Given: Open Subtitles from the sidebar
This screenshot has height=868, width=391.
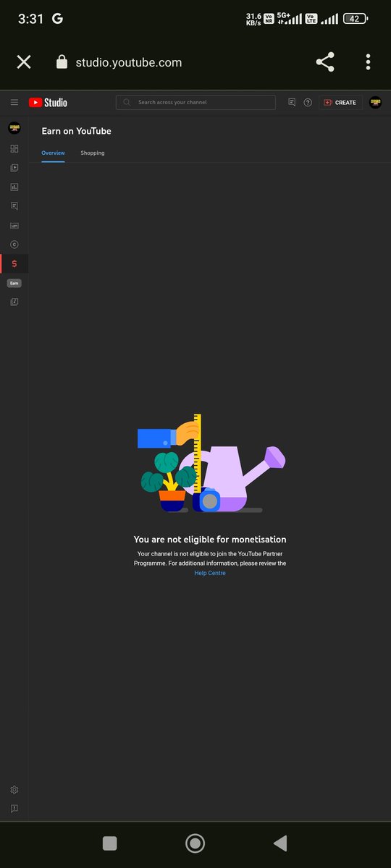Looking at the screenshot, I should pyautogui.click(x=14, y=226).
